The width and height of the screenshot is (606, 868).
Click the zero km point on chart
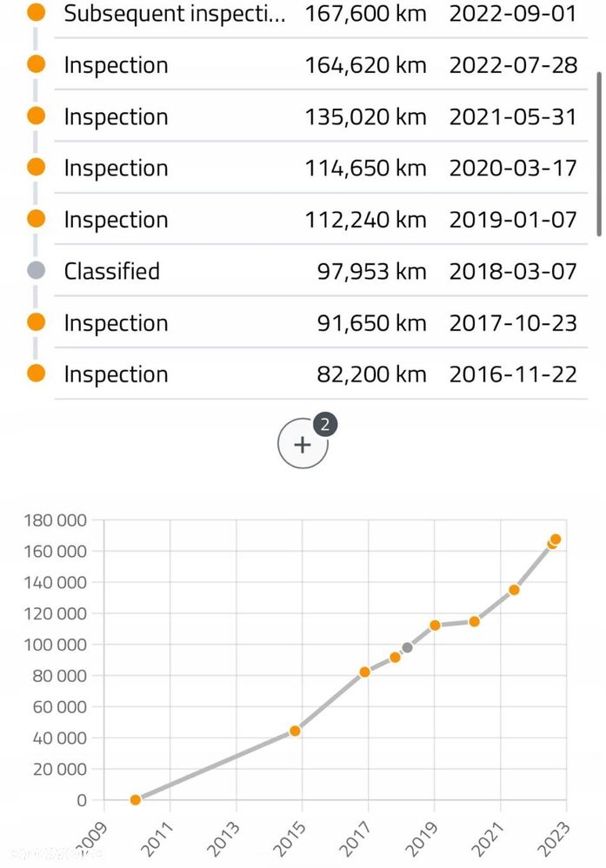point(136,799)
